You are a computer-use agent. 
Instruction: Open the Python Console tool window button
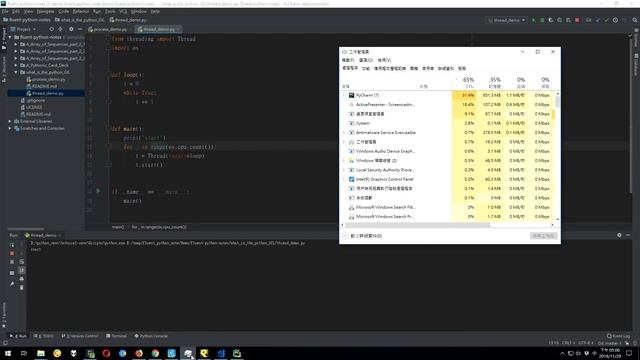(x=151, y=336)
